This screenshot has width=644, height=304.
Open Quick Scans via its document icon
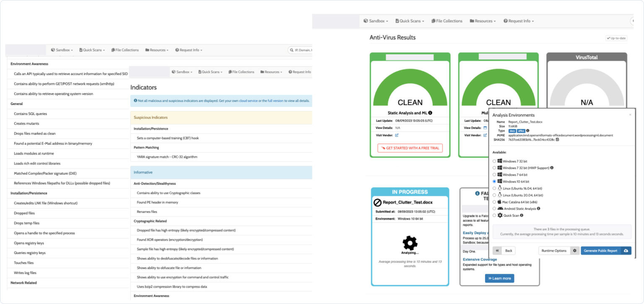(x=397, y=21)
